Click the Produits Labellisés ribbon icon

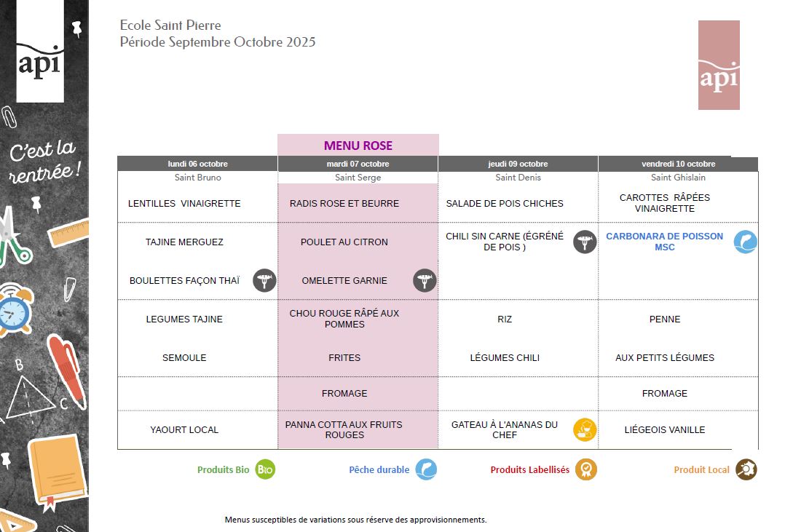(x=585, y=469)
